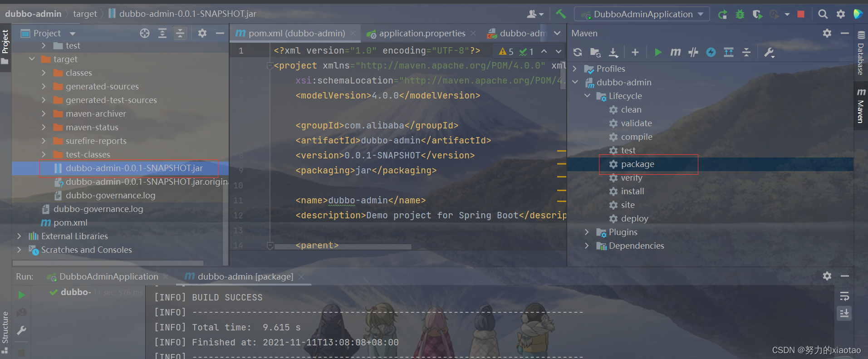Run DubboAdminApplication with coverage
This screenshot has width=868, height=359.
757,15
